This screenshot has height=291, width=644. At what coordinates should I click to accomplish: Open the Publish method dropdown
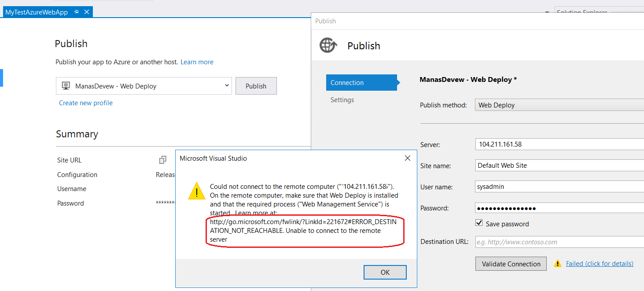[559, 105]
